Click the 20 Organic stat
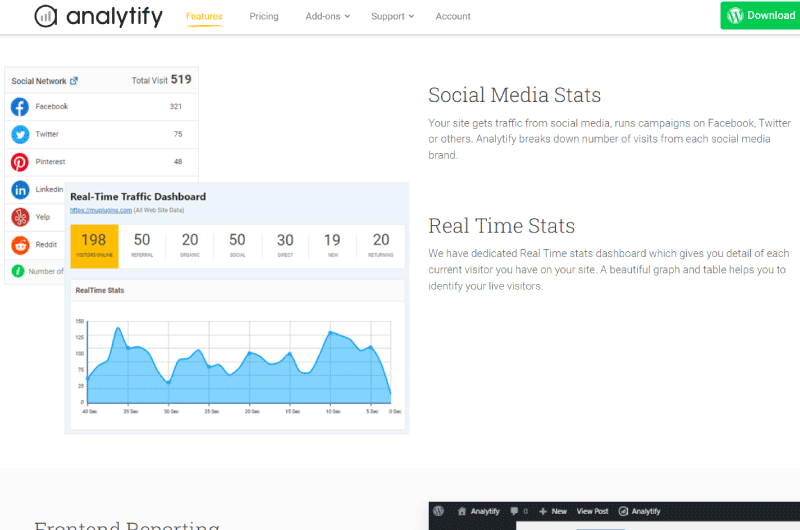This screenshot has height=530, width=800. pyautogui.click(x=190, y=246)
